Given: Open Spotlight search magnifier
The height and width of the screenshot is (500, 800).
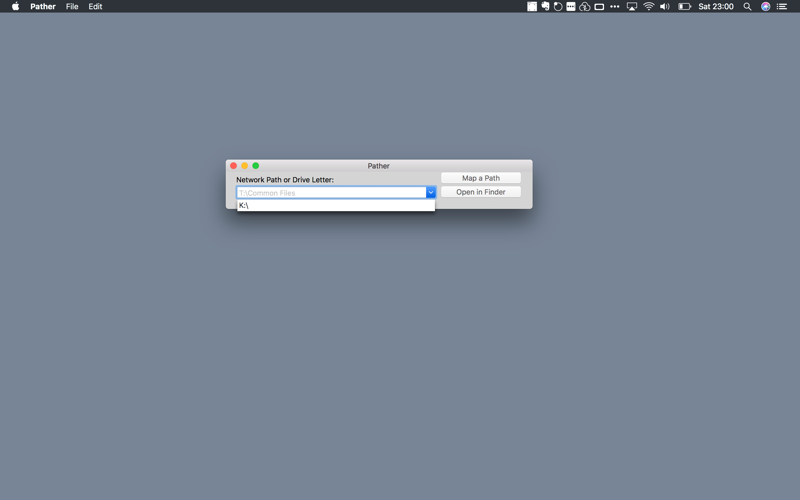Looking at the screenshot, I should point(747,7).
